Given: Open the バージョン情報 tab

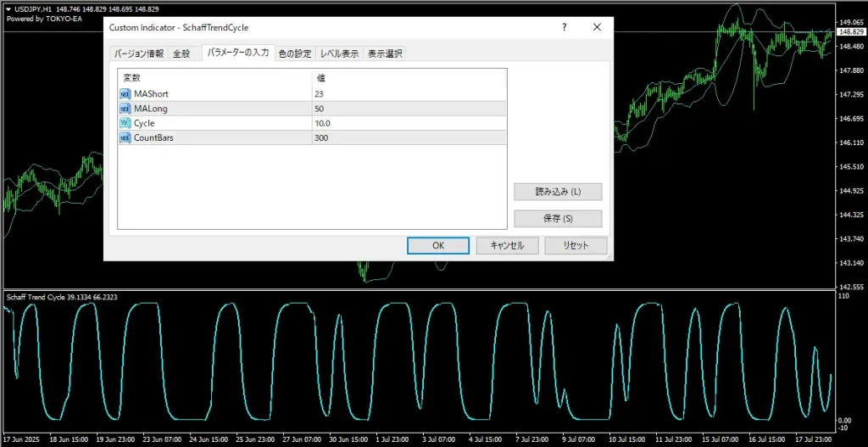Looking at the screenshot, I should [138, 53].
